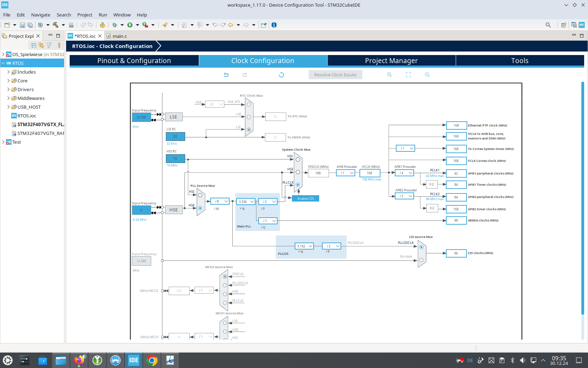The width and height of the screenshot is (588, 368).
Task: Open the Search dialog via the magnifier icon
Action: (x=548, y=25)
